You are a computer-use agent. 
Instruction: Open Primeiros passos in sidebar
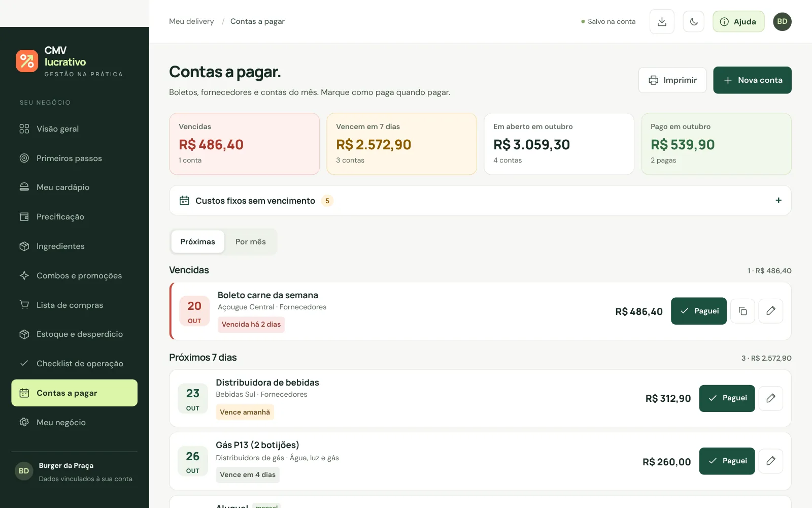point(74,158)
